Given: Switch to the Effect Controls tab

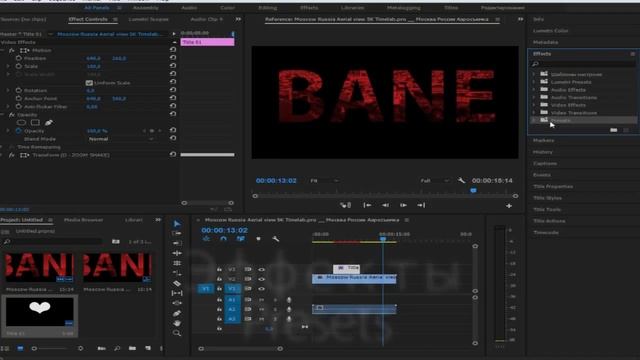Looking at the screenshot, I should click(88, 19).
